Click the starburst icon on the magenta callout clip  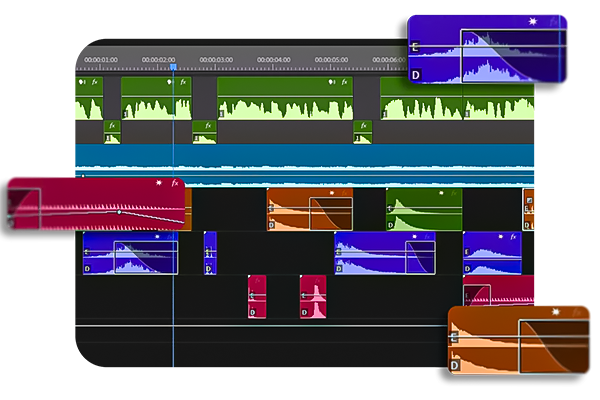158,183
